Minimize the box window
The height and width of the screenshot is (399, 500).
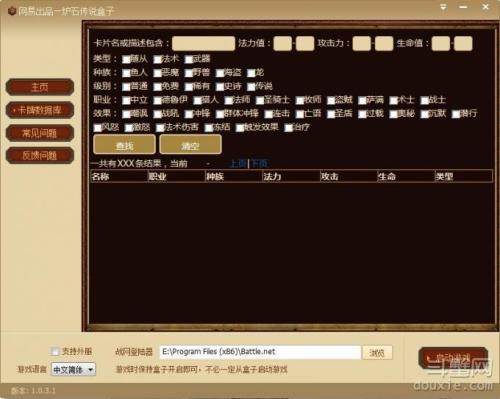(x=463, y=7)
